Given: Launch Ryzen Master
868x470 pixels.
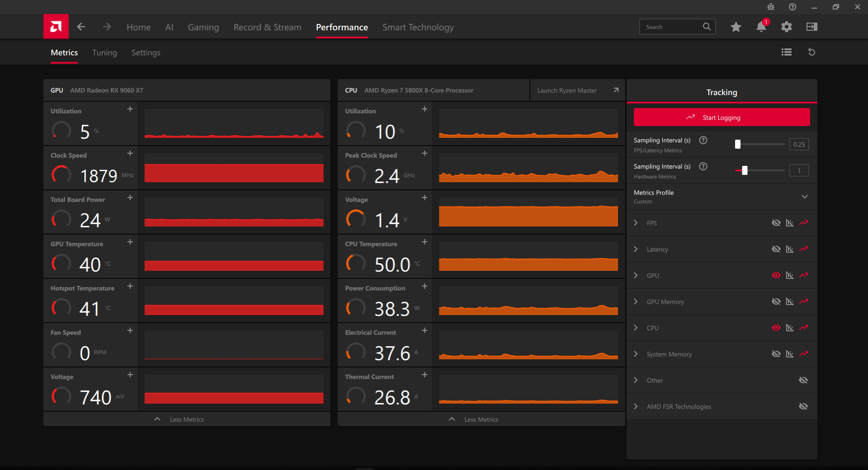Looking at the screenshot, I should pyautogui.click(x=578, y=90).
